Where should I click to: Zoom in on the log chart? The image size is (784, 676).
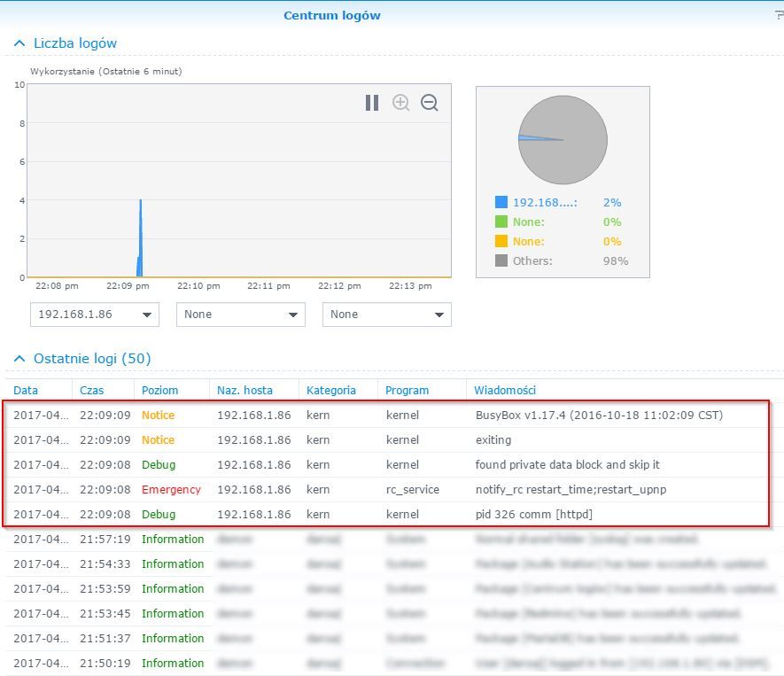pyautogui.click(x=400, y=103)
